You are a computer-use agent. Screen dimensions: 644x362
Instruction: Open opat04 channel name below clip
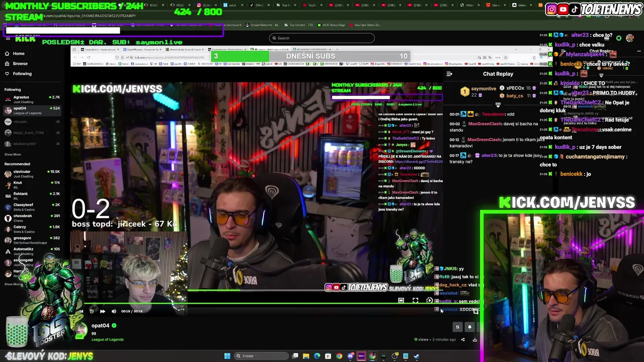point(100,325)
